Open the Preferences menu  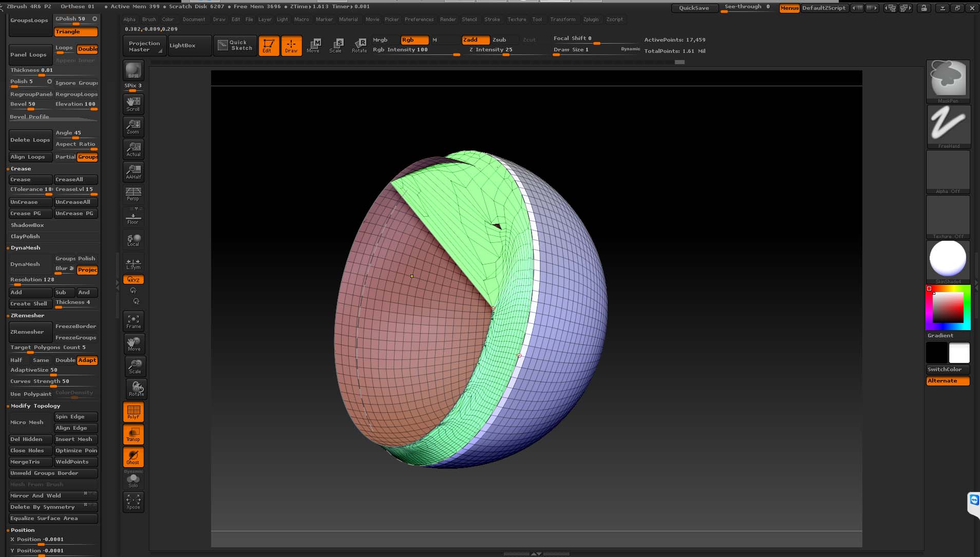419,20
